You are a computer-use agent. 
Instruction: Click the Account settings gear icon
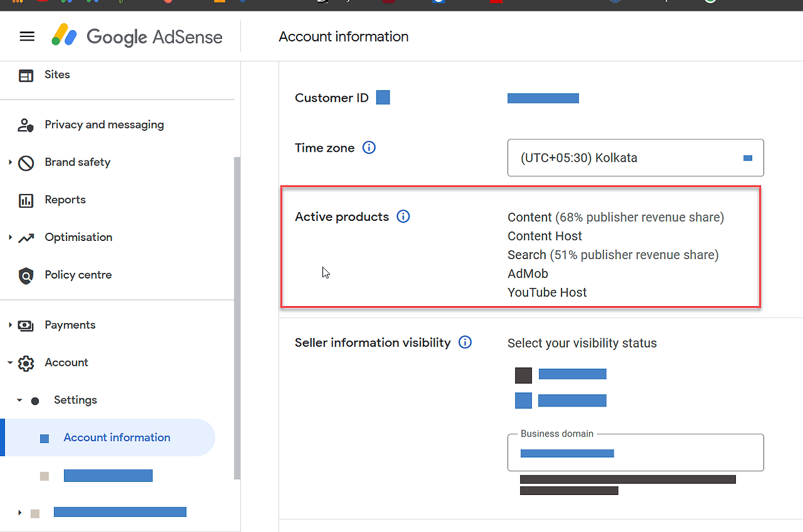[25, 363]
